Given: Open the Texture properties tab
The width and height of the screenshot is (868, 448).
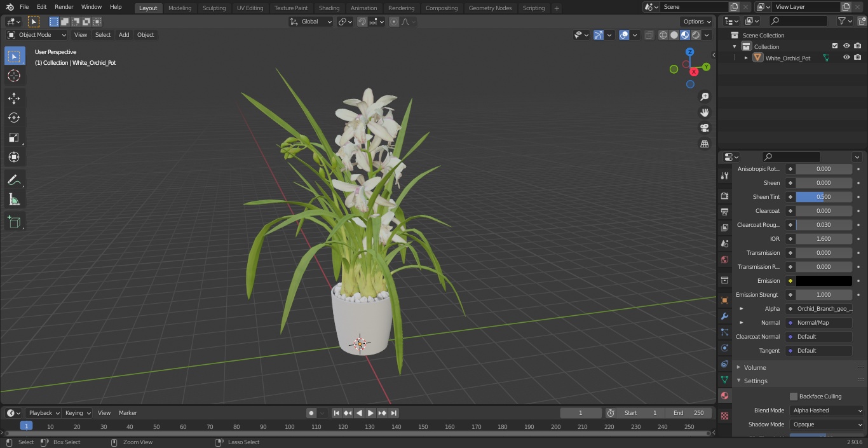Looking at the screenshot, I should (724, 416).
